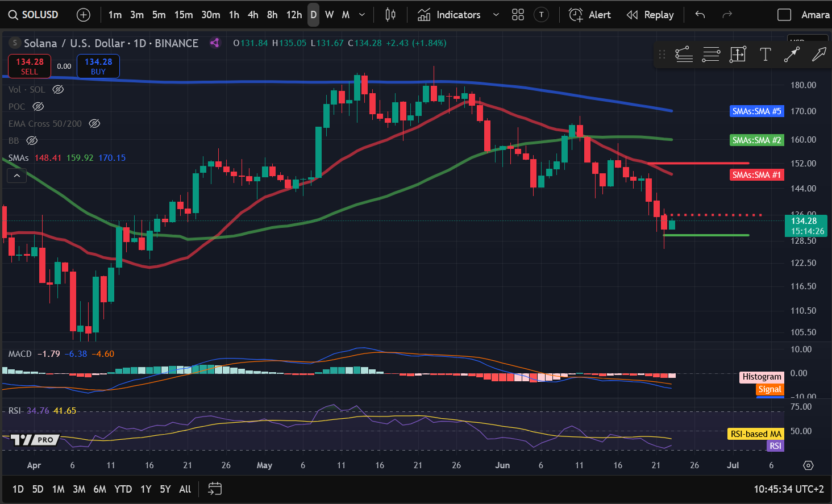Screen dimensions: 832x504
Task: Undo the last chart action
Action: (x=700, y=15)
